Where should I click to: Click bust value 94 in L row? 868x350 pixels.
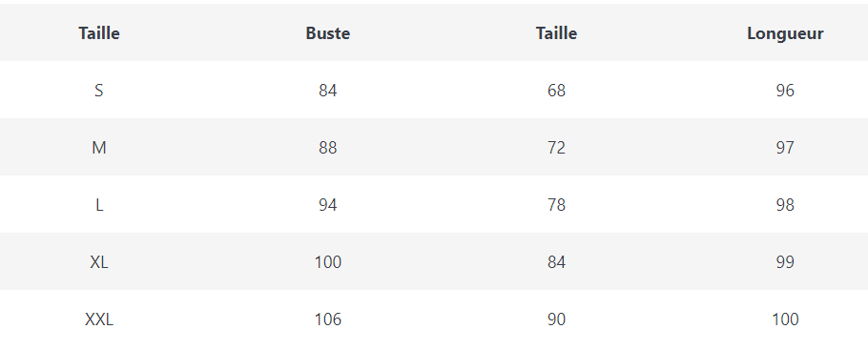[x=328, y=205]
